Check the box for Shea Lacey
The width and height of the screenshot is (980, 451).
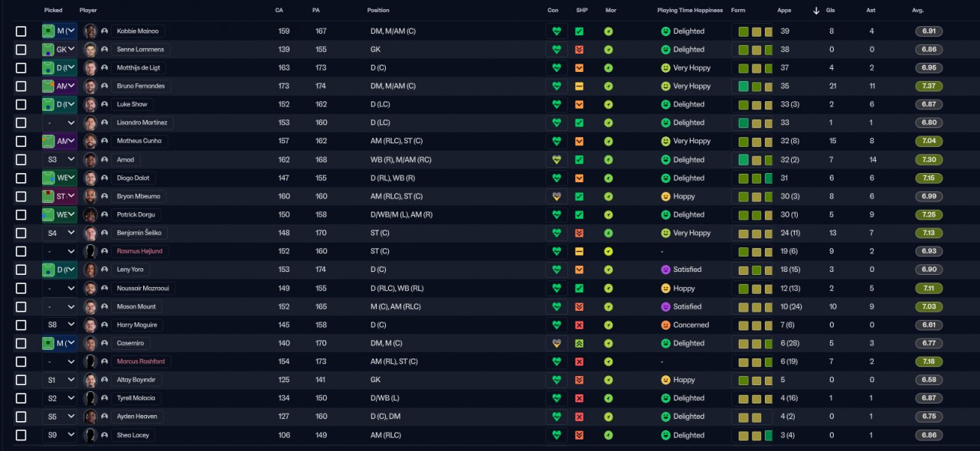[21, 435]
